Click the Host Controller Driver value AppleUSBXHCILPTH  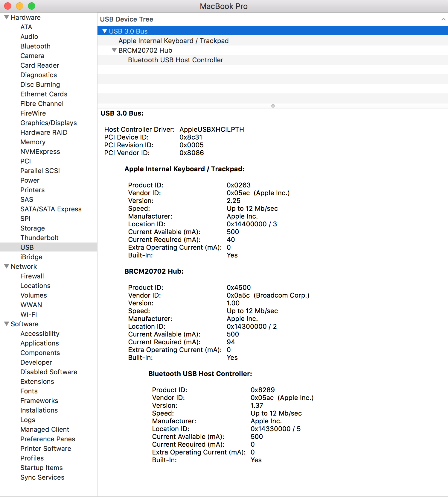212,129
